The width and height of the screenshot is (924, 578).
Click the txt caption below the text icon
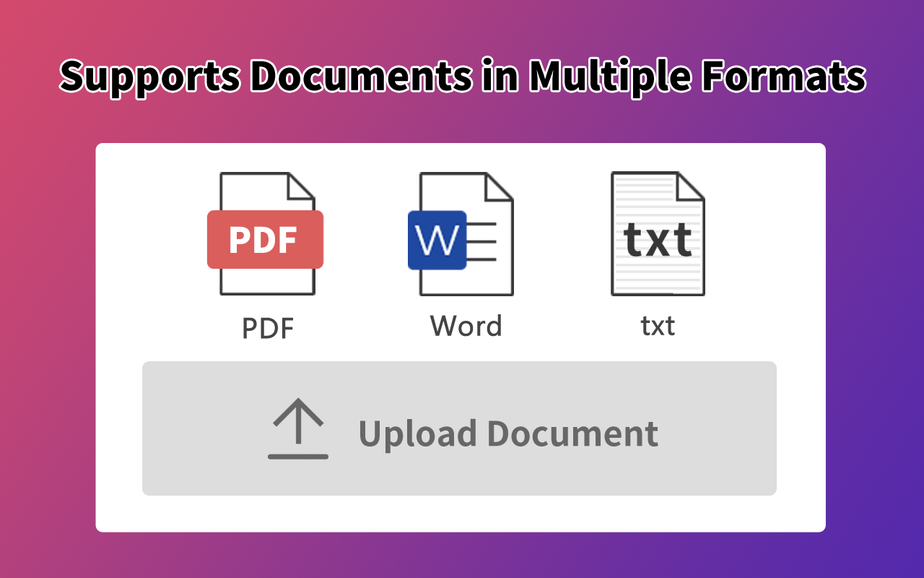pyautogui.click(x=657, y=326)
